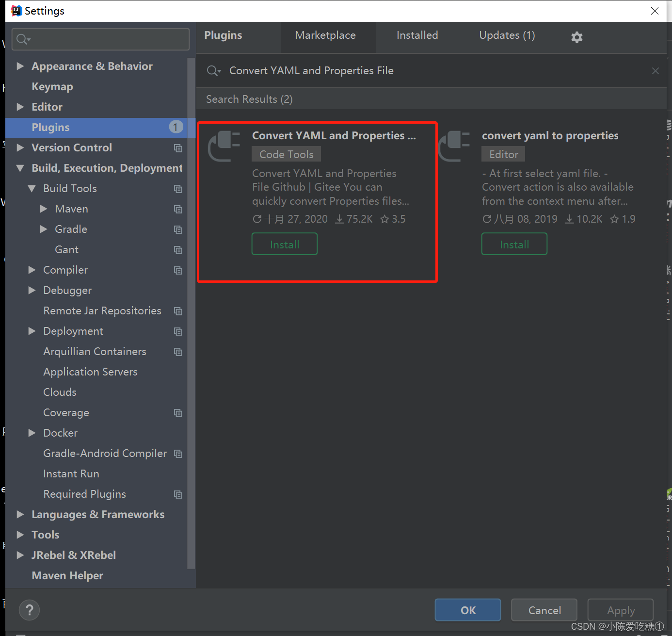Open the convert yaml to properties plugin title
The image size is (672, 636).
(550, 136)
